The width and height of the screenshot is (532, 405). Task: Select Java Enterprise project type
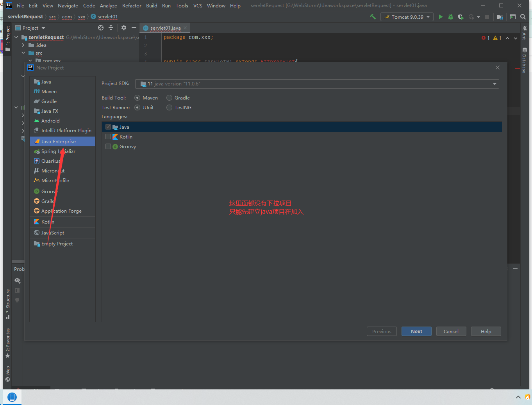(x=62, y=141)
